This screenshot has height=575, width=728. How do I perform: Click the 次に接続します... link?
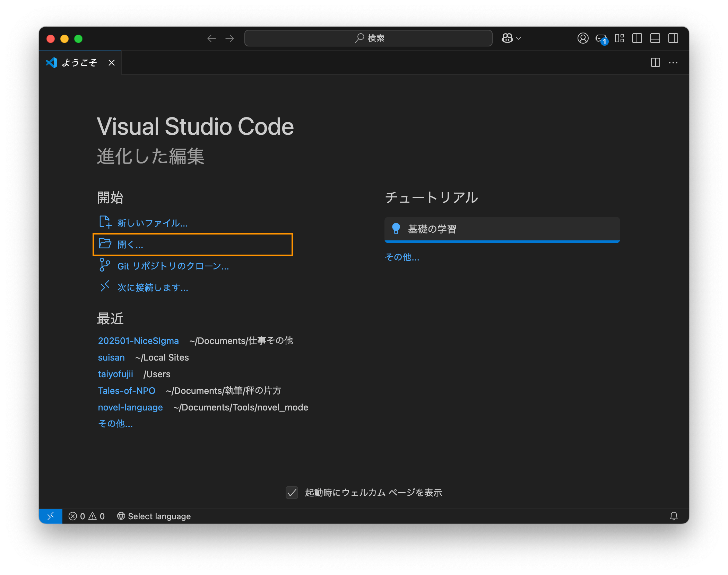pos(153,287)
